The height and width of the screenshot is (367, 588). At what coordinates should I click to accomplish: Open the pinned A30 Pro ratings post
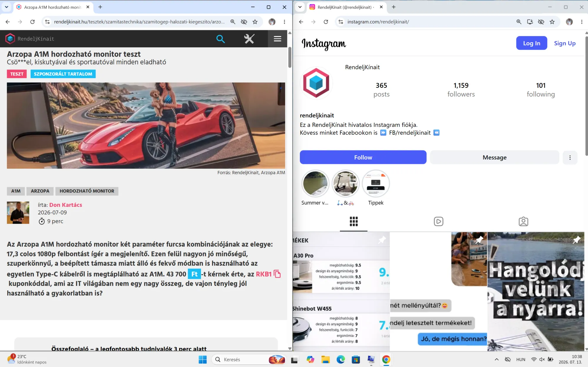[341, 291]
